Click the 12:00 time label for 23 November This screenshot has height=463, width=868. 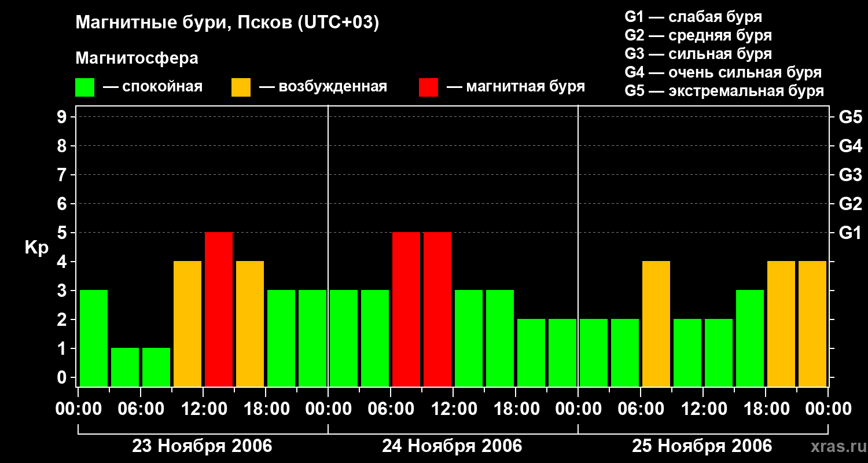point(203,409)
